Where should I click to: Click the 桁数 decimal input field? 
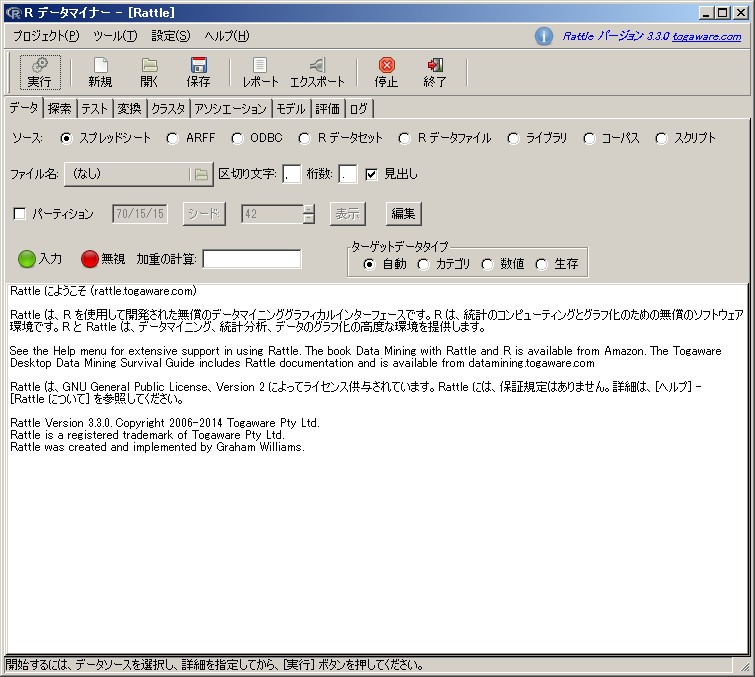pos(348,174)
